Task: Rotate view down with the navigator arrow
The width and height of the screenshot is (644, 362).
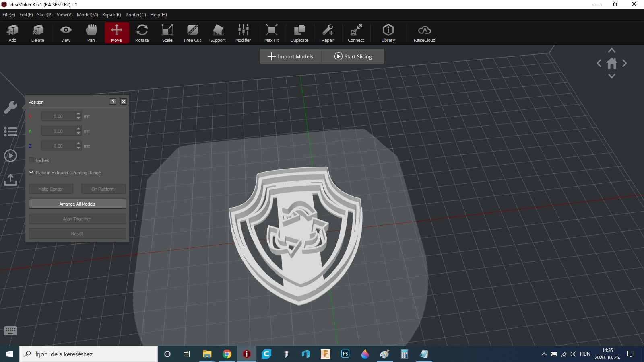Action: click(612, 76)
